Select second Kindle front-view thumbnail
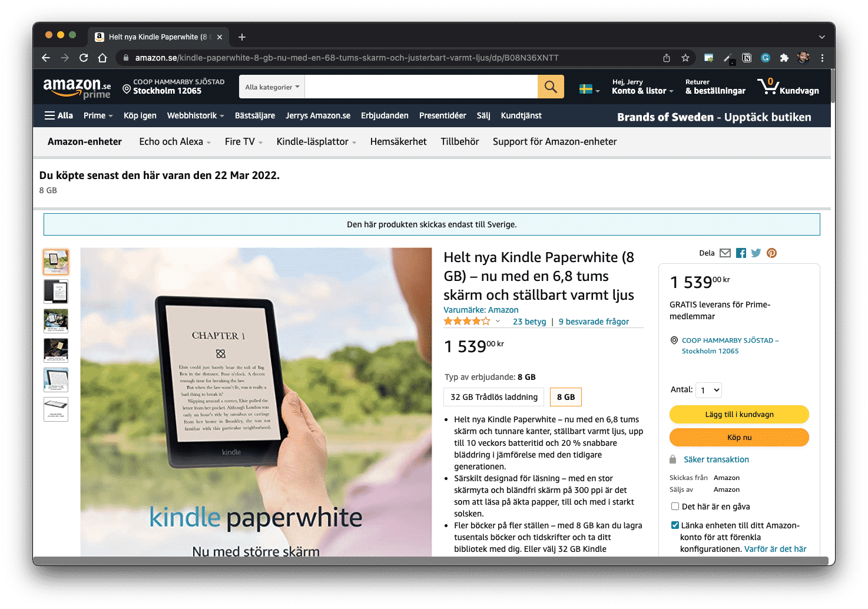 [56, 292]
